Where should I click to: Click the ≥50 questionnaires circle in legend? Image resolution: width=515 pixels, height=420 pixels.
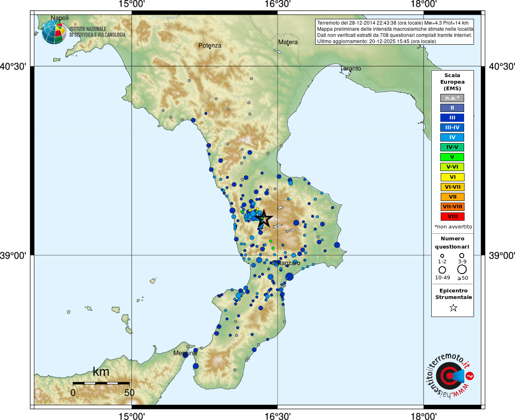[x=462, y=269]
